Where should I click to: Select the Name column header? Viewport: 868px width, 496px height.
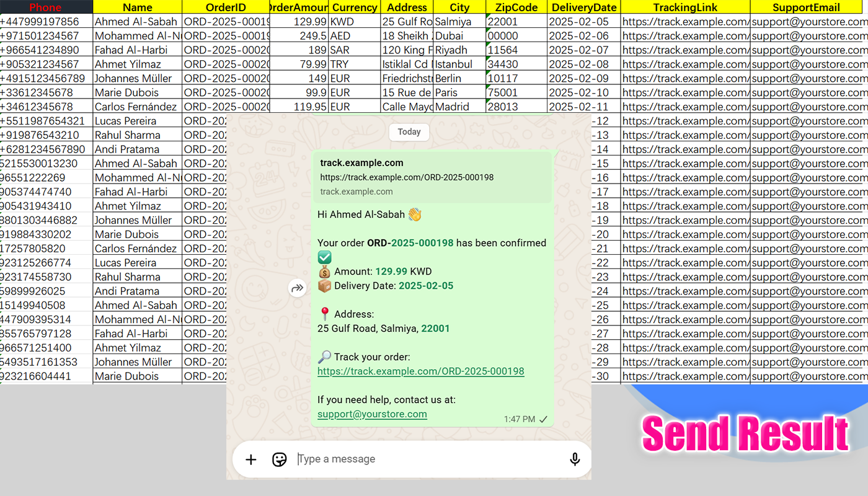[138, 7]
